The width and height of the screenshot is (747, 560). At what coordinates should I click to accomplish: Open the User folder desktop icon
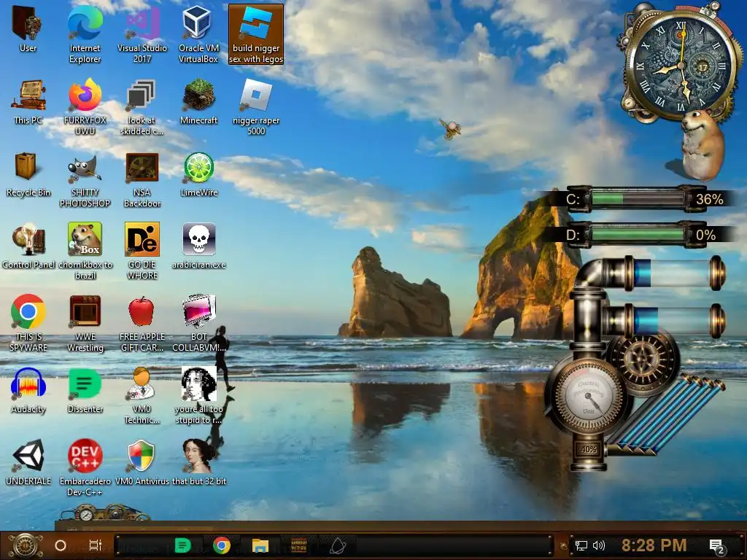coord(28,29)
